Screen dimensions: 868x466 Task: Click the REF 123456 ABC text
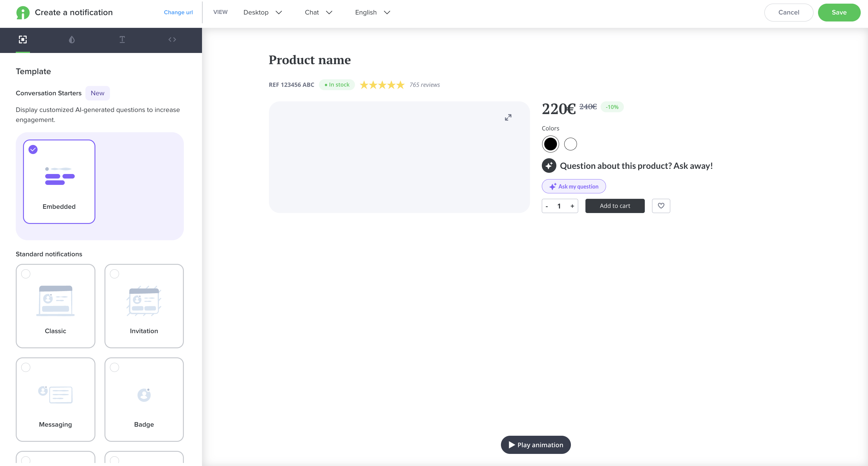tap(291, 85)
